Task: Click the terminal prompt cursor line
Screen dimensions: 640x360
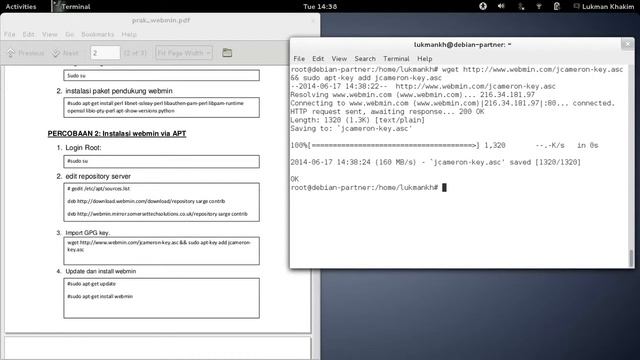Action: 369,187
